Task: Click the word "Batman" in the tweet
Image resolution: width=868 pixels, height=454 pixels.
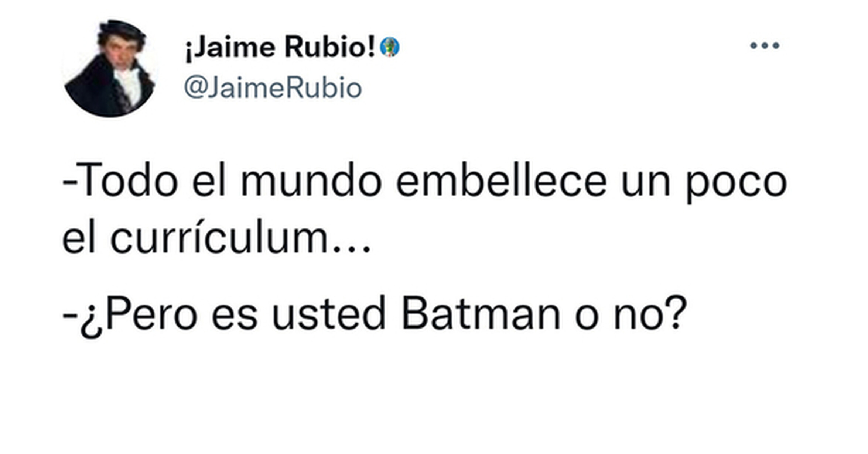Action: click(x=481, y=314)
